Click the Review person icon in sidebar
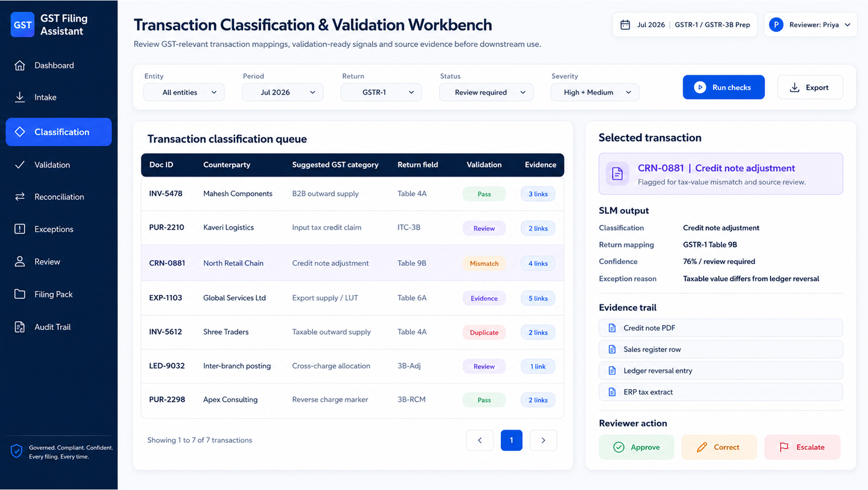 [x=20, y=262]
